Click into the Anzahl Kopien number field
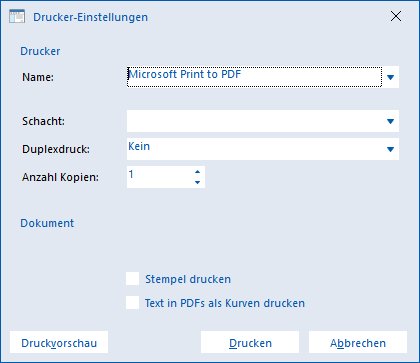Image resolution: width=420 pixels, height=363 pixels. coord(159,177)
